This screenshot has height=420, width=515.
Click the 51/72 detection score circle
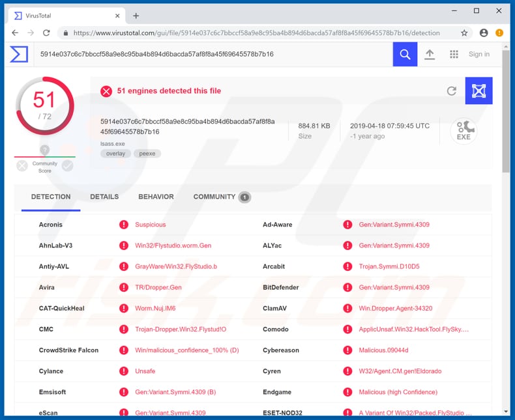coord(45,105)
